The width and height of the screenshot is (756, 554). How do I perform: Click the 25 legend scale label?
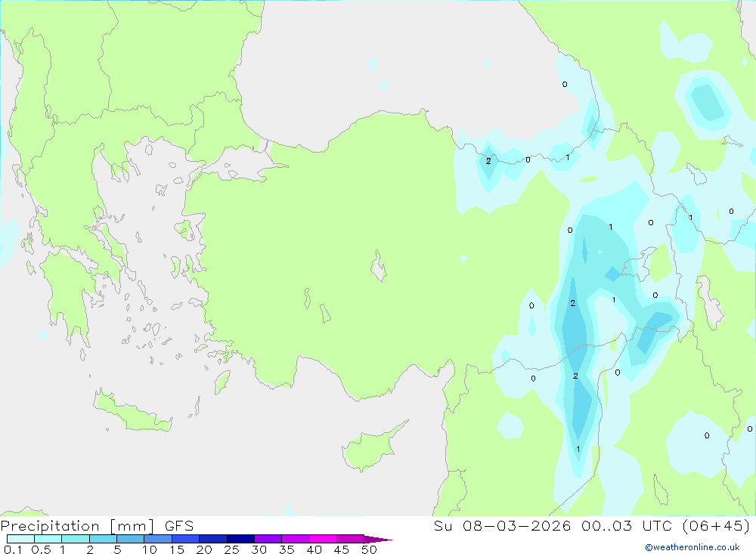232,549
